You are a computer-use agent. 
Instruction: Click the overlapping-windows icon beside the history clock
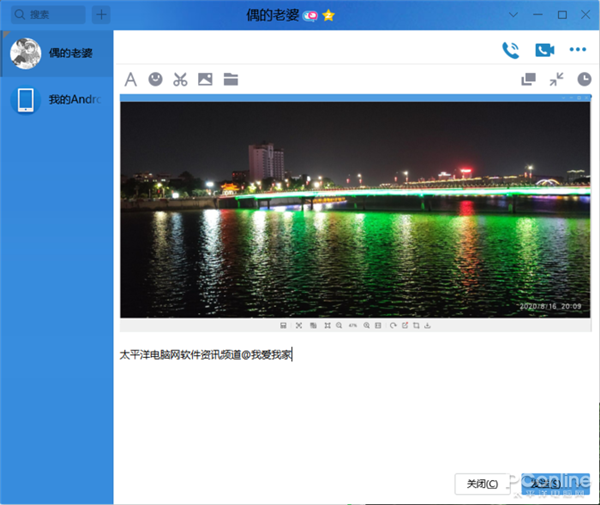click(528, 79)
